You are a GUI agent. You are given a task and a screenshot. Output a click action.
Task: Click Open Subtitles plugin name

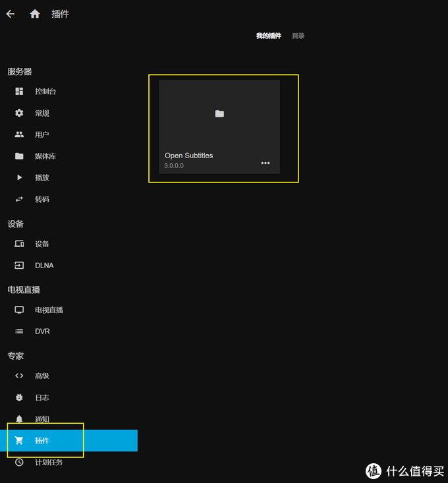(188, 156)
